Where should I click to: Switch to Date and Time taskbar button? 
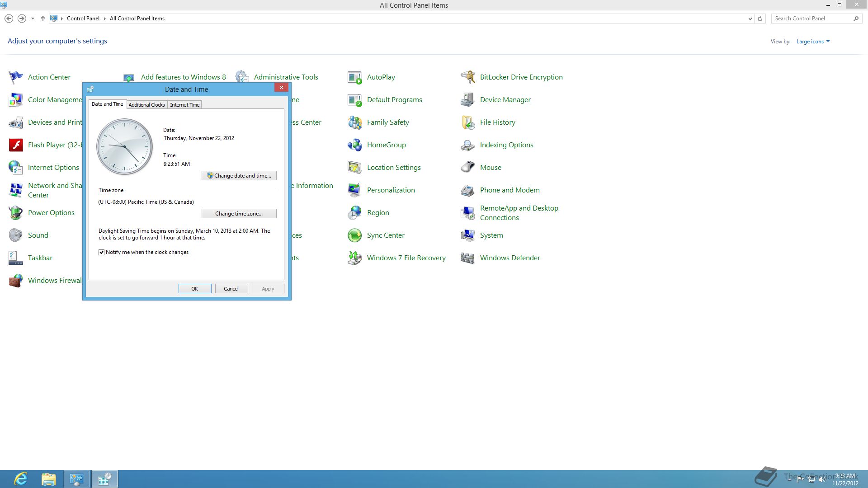point(105,479)
